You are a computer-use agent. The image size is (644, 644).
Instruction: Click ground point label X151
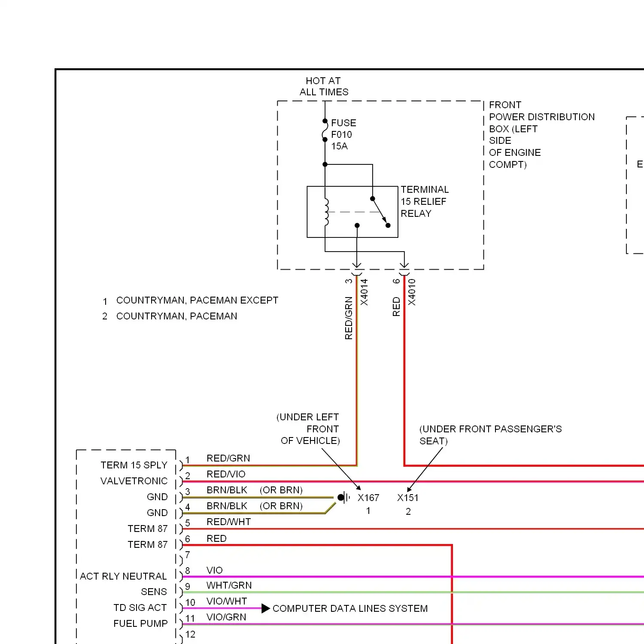(x=407, y=498)
